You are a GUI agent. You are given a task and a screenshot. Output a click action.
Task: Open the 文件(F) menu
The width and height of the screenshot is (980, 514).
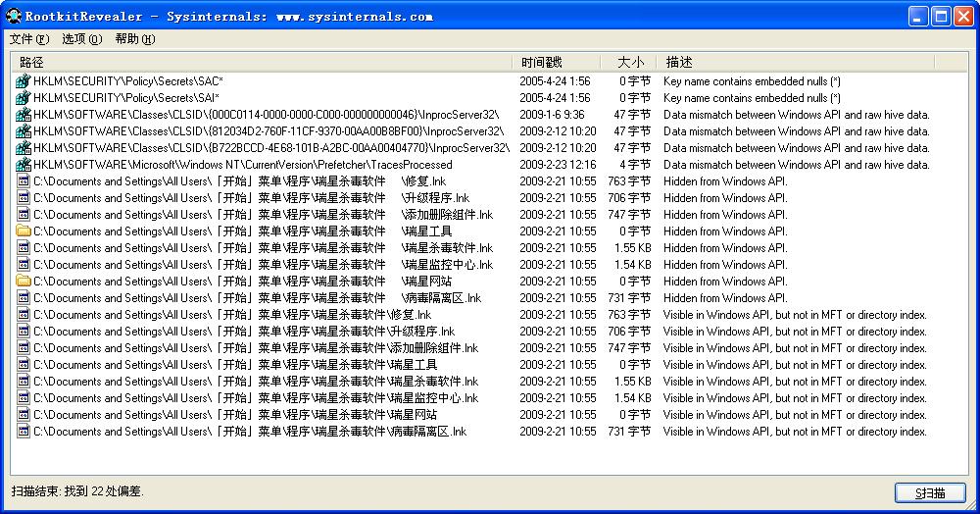(x=29, y=39)
